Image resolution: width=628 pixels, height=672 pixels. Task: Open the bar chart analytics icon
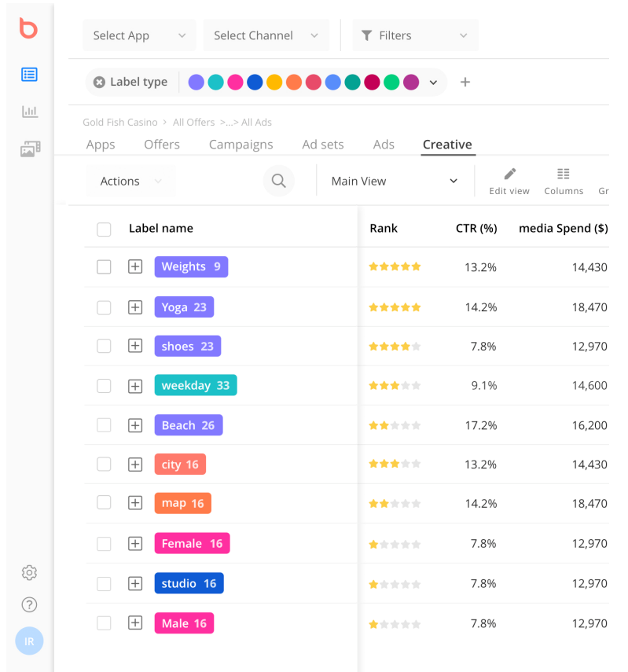tap(29, 112)
